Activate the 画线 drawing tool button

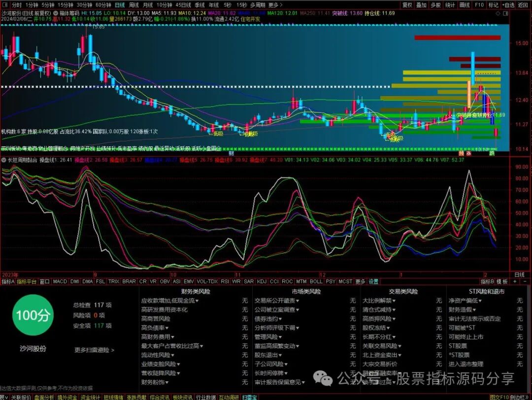(x=465, y=5)
